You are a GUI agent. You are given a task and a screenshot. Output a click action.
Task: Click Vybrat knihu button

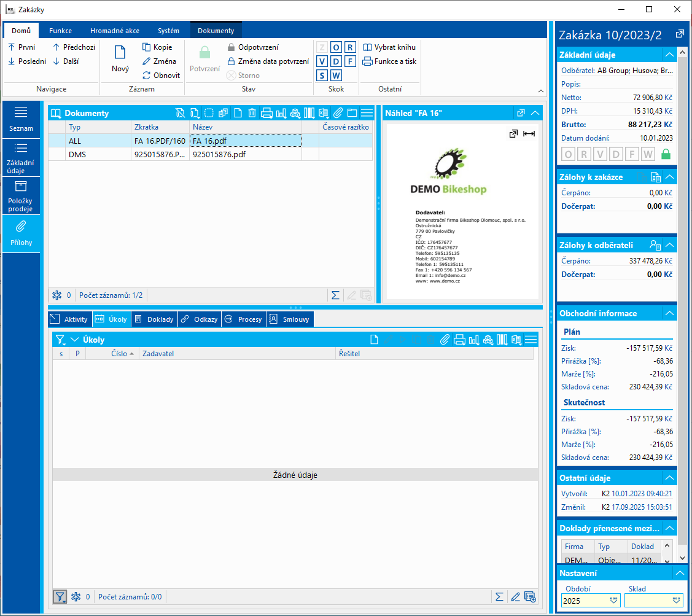coord(389,47)
